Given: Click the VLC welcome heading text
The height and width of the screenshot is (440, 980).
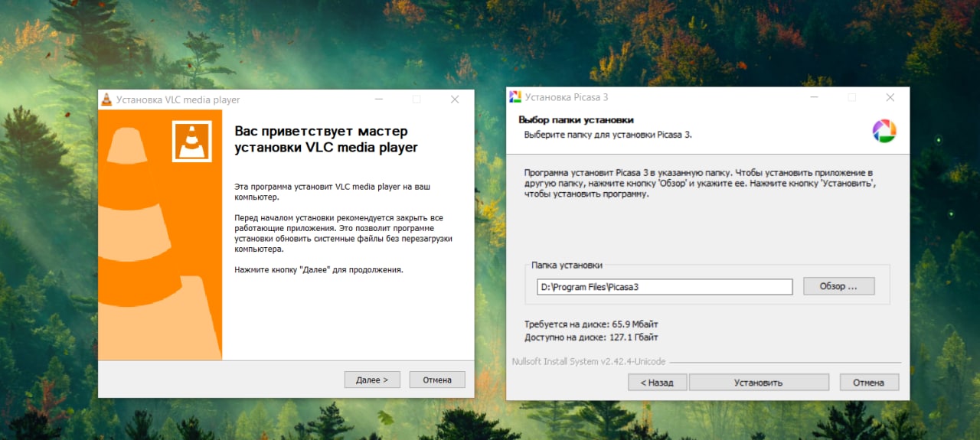Looking at the screenshot, I should tap(326, 139).
